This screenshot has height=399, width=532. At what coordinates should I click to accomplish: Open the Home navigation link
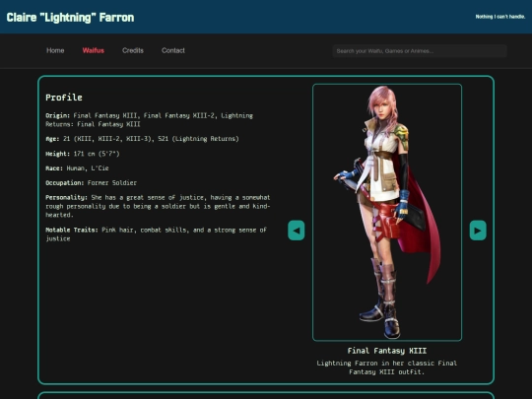(55, 50)
